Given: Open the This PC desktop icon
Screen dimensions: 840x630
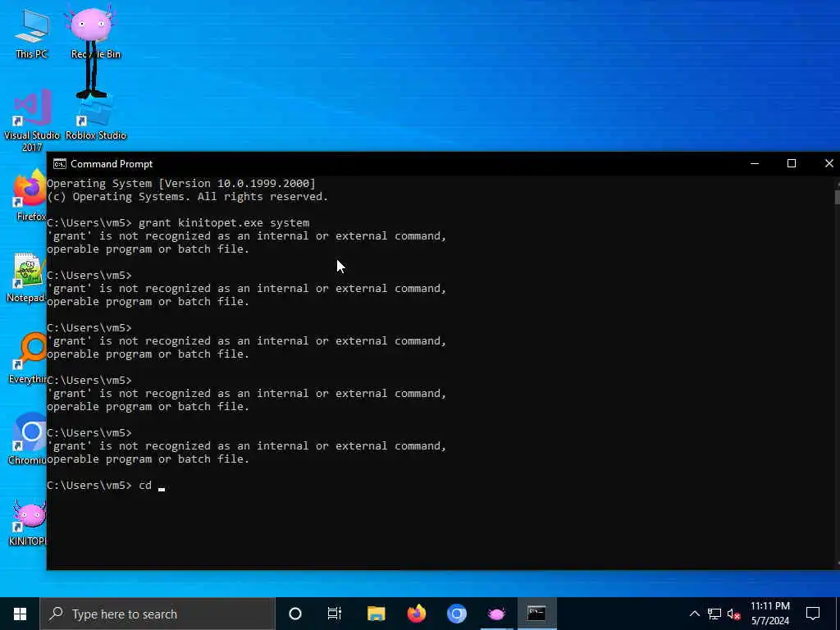Looking at the screenshot, I should (32, 33).
